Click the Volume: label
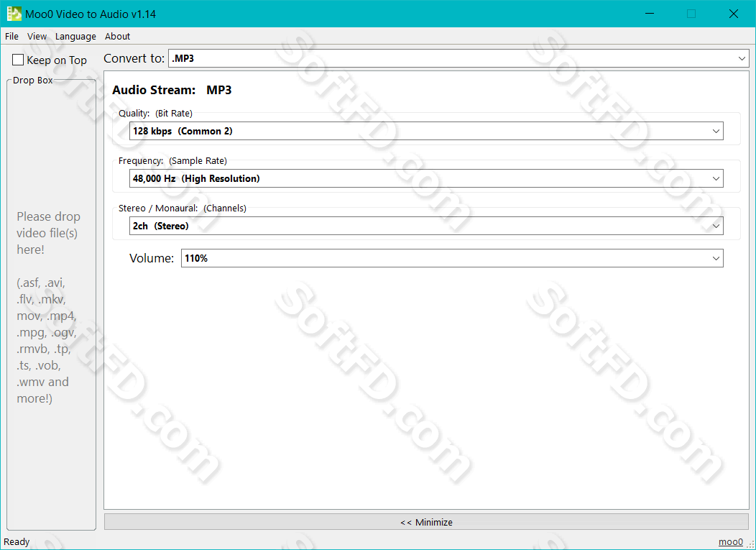 [x=152, y=258]
